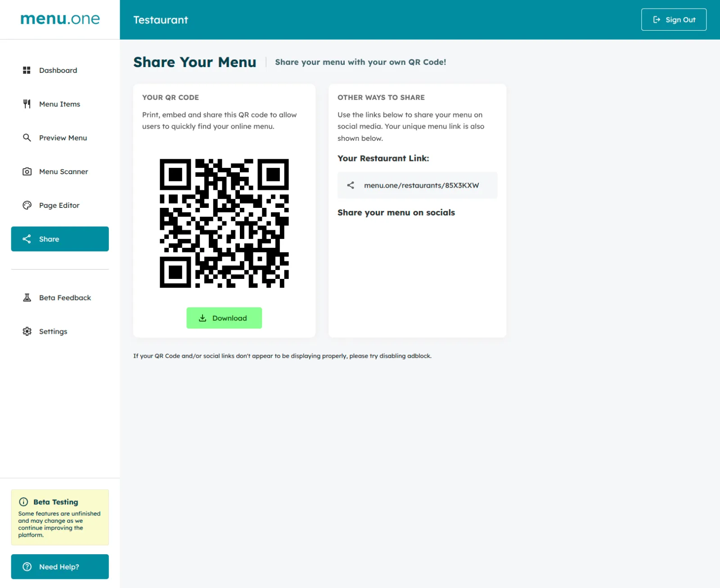The image size is (720, 588).
Task: Click the Settings gear icon
Action: [27, 331]
